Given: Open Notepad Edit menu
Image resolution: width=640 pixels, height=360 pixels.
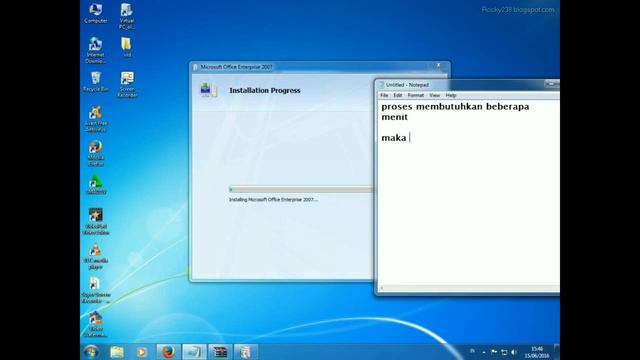Looking at the screenshot, I should (398, 95).
